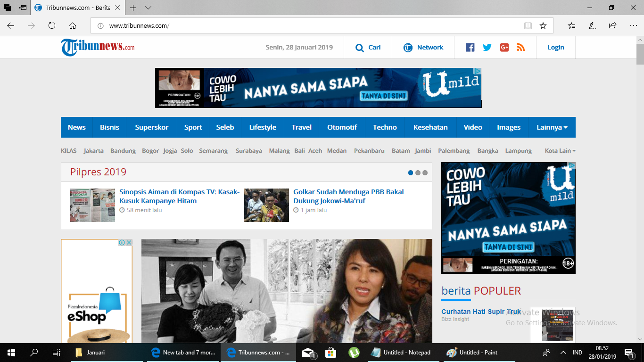
Task: Open the Ahok headline photo
Action: [x=287, y=291]
